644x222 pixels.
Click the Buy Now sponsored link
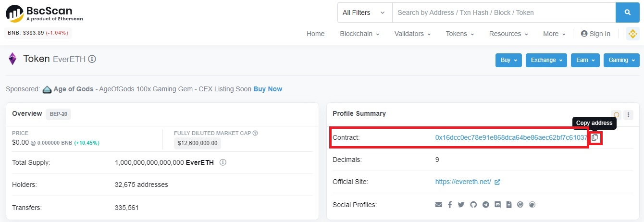pos(268,89)
